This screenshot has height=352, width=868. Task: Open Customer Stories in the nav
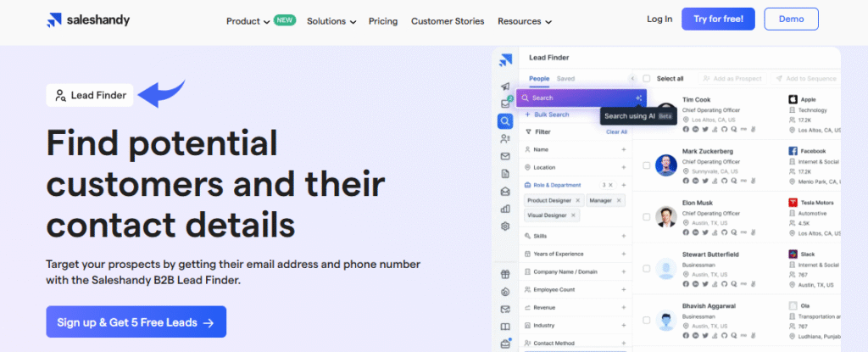coord(448,21)
